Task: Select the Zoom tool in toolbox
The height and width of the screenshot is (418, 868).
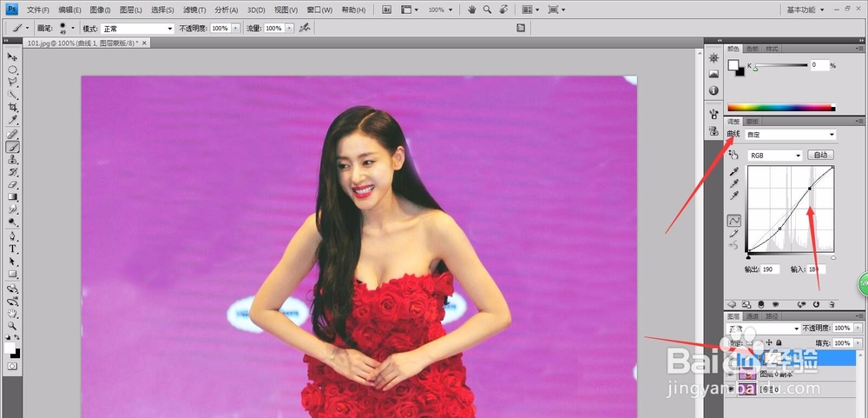Action: coord(12,326)
